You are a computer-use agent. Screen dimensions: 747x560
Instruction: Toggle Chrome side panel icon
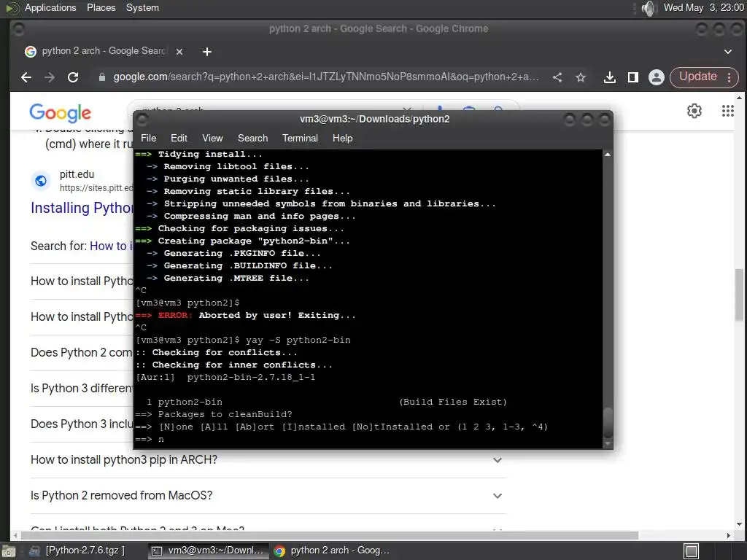coord(632,77)
